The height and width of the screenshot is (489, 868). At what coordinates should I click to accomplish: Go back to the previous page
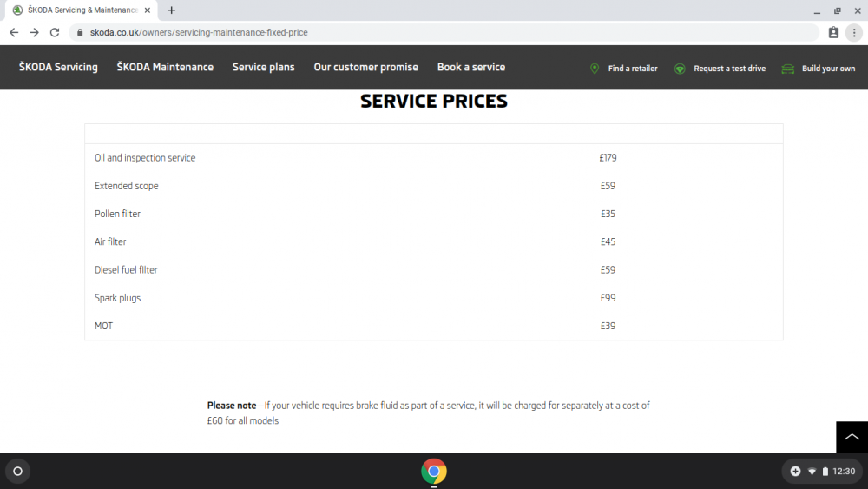pos(14,33)
